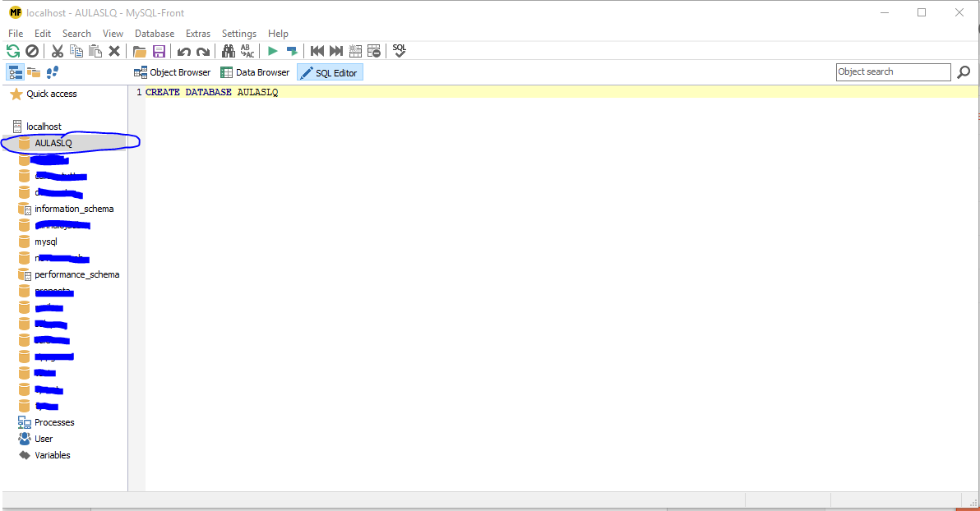Toggle the file explorer view button

tap(34, 72)
